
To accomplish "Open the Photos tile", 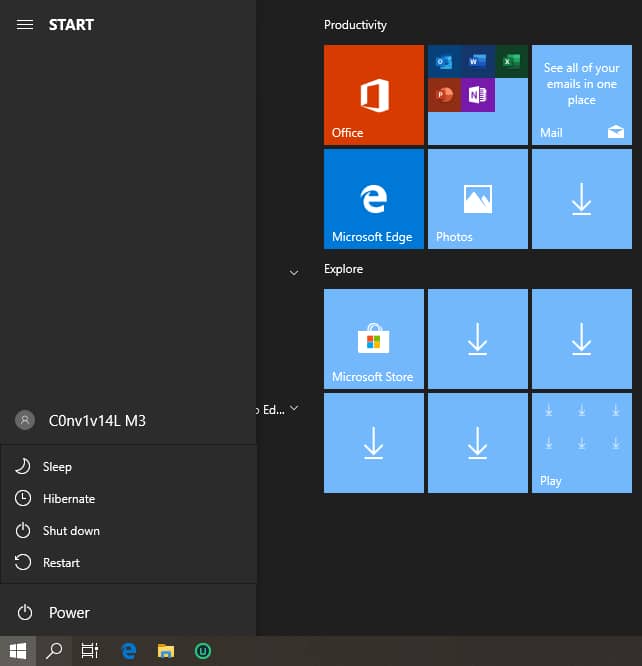I will (478, 199).
